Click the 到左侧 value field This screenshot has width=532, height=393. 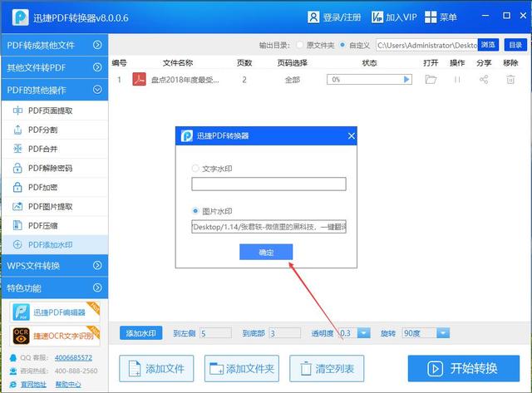(x=216, y=333)
